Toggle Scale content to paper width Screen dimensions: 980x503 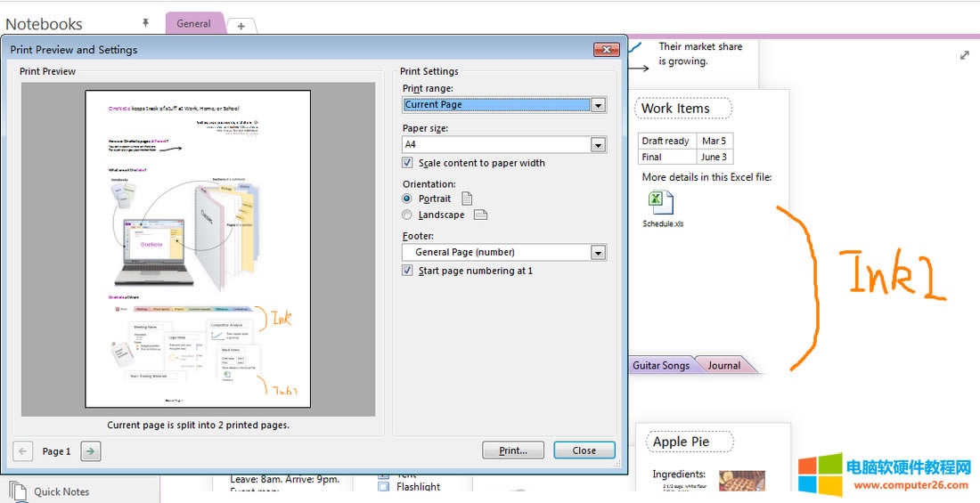[x=408, y=163]
